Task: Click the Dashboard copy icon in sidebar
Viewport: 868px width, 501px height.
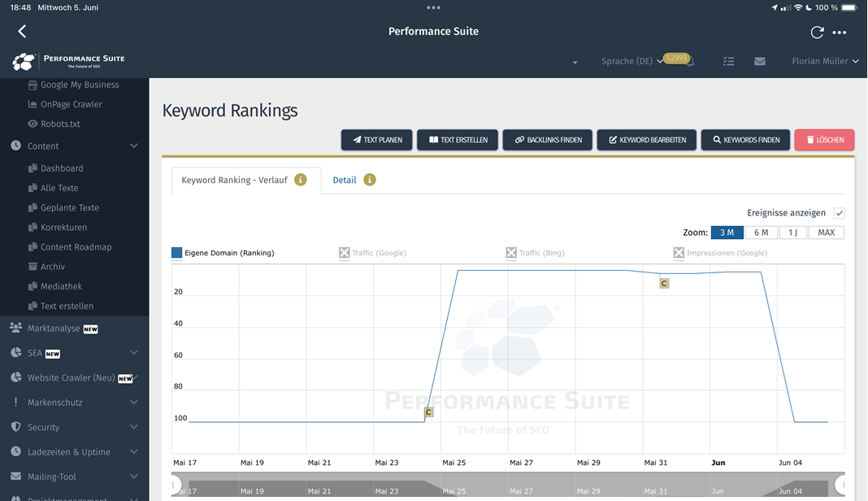Action: (33, 168)
